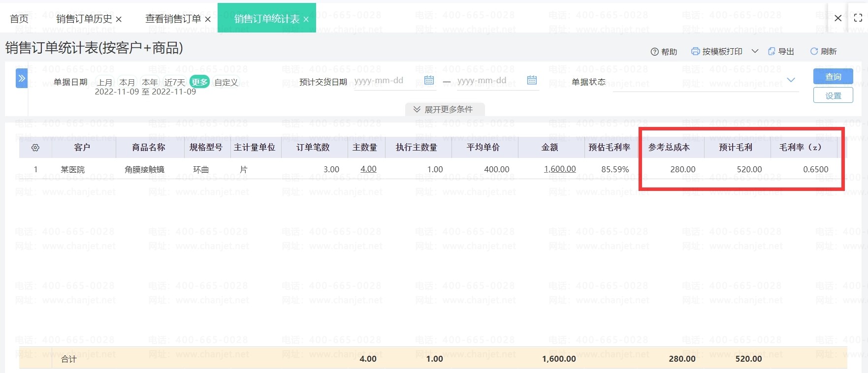Open the table column settings gear

coord(35,148)
